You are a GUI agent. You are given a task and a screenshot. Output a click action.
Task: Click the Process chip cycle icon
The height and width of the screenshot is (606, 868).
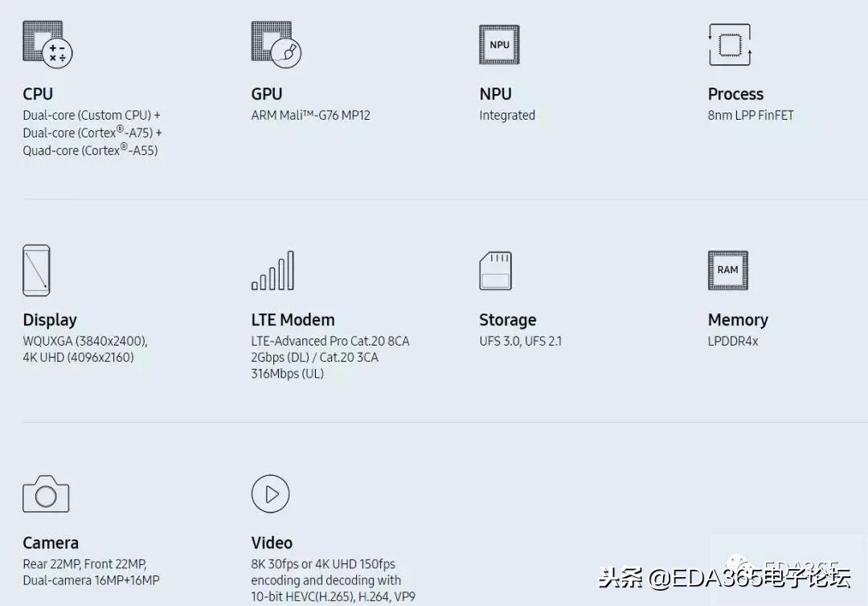click(729, 44)
